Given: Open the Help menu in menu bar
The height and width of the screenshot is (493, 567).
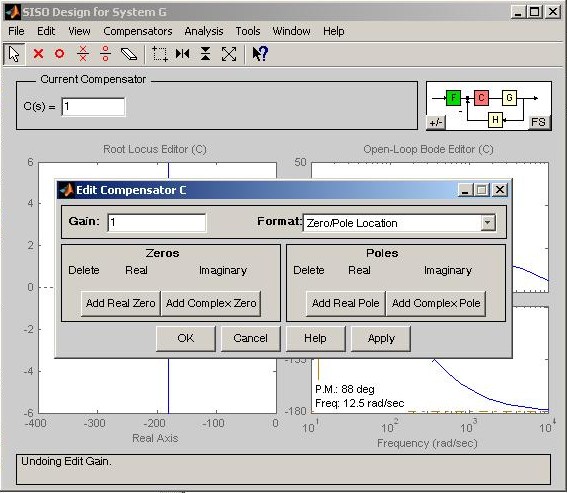Looking at the screenshot, I should pos(333,31).
